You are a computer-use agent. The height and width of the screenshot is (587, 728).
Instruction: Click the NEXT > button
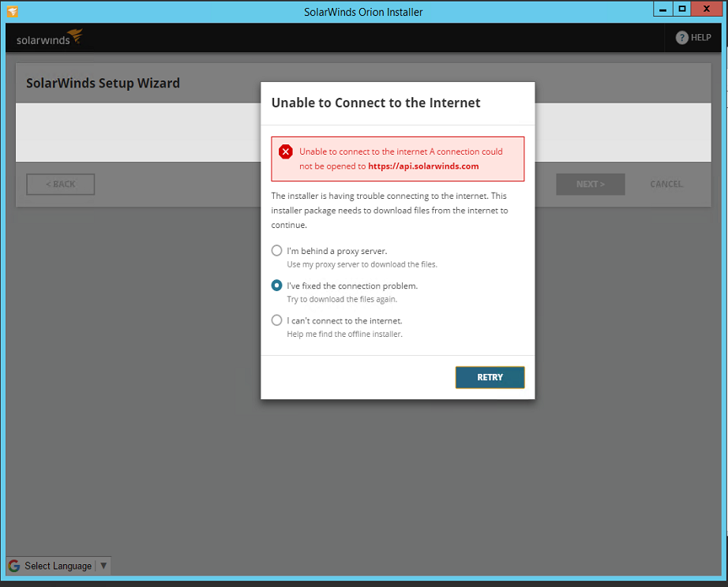tap(590, 184)
